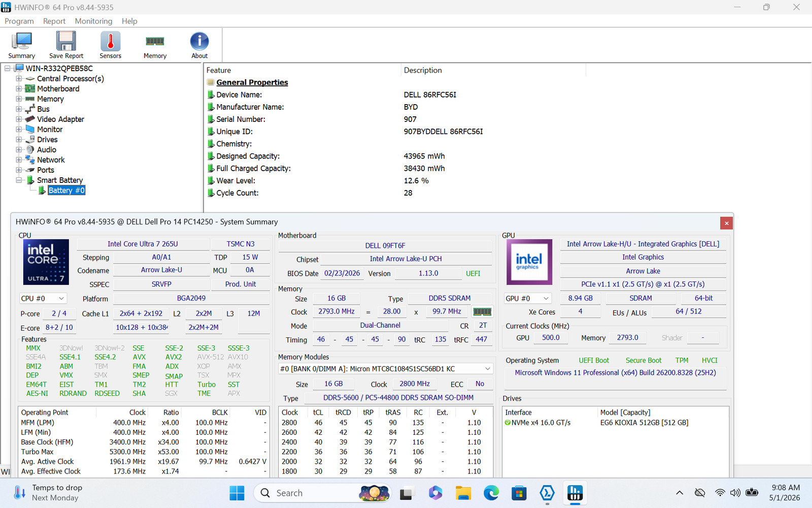Click the Intel graphics logo

click(x=529, y=262)
